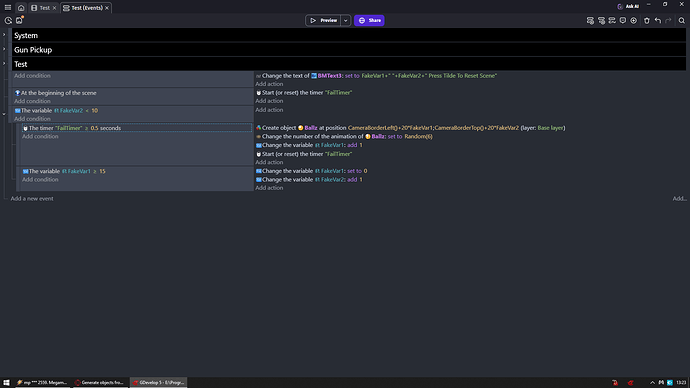This screenshot has width=690, height=388.
Task: Click the Add a new event toolbar icon
Action: 590,21
